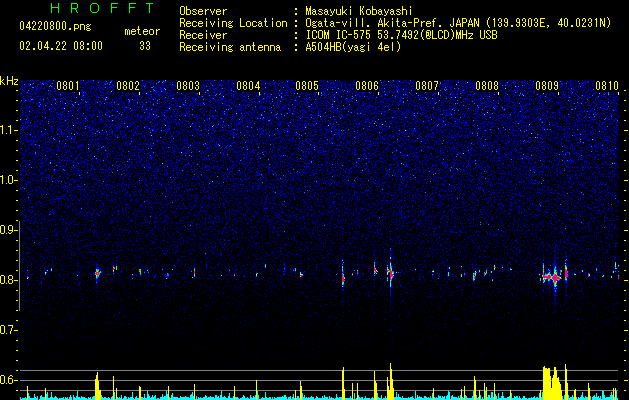Click the 0807 time marker

427,86
